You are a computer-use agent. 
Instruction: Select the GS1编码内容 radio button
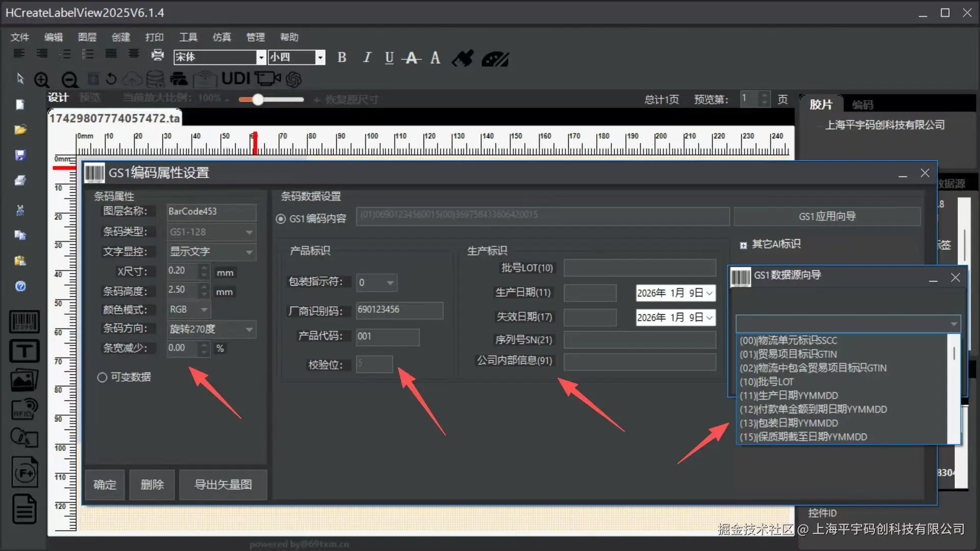[281, 219]
